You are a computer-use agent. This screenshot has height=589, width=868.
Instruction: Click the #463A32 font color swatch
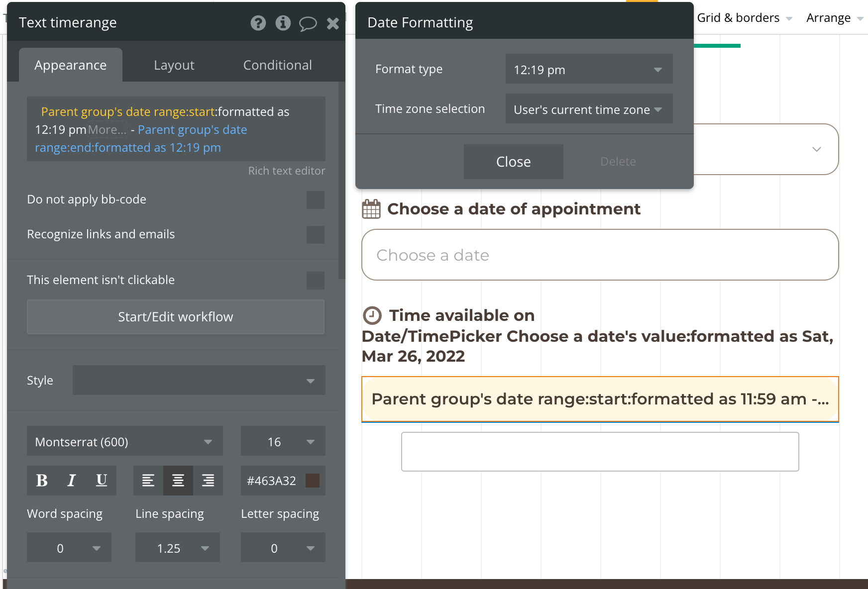click(x=313, y=481)
